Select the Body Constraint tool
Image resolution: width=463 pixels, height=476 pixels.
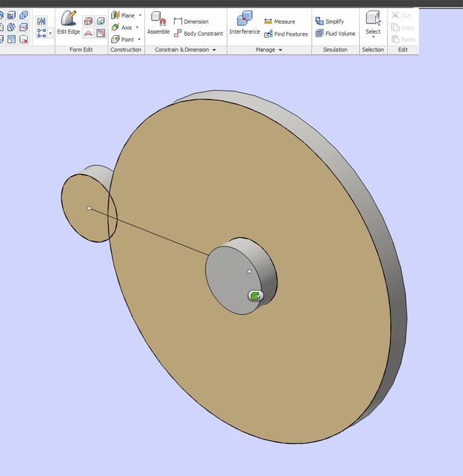pyautogui.click(x=198, y=34)
